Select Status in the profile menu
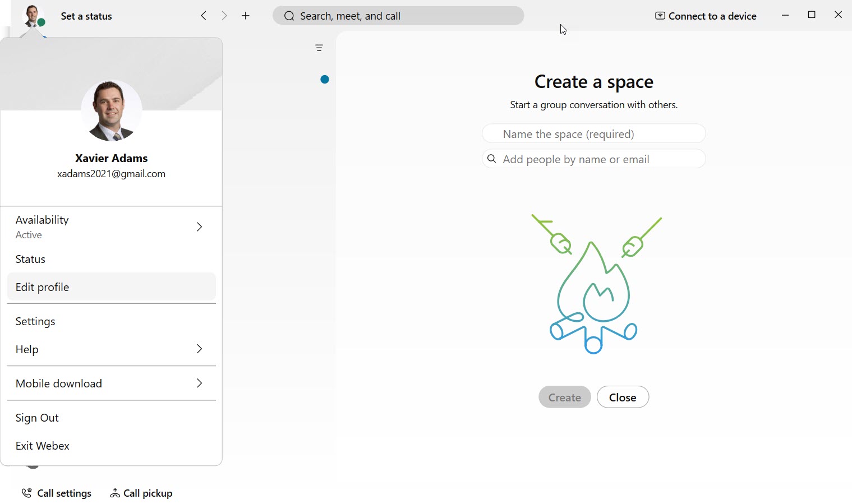852x504 pixels. [111, 259]
